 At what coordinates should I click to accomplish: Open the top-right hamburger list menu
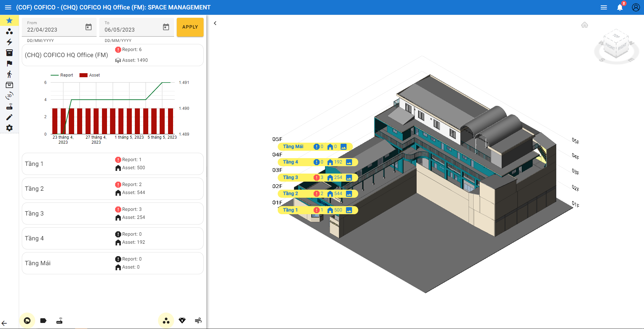(604, 7)
